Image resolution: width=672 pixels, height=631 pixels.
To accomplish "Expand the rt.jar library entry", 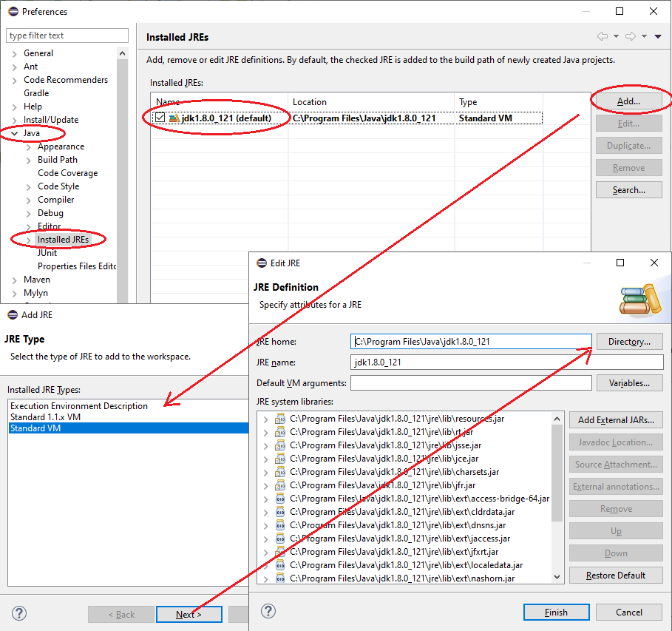I will tap(265, 432).
